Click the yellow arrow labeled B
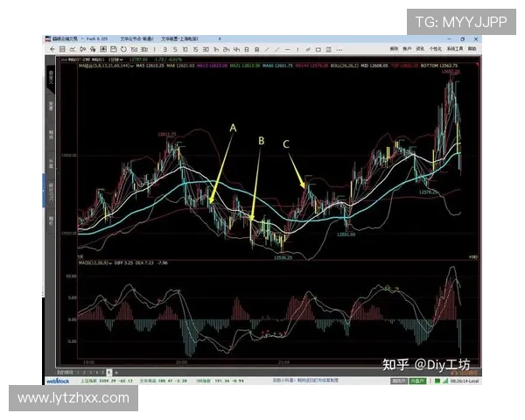Viewport: 525px width, 420px height. pyautogui.click(x=256, y=184)
